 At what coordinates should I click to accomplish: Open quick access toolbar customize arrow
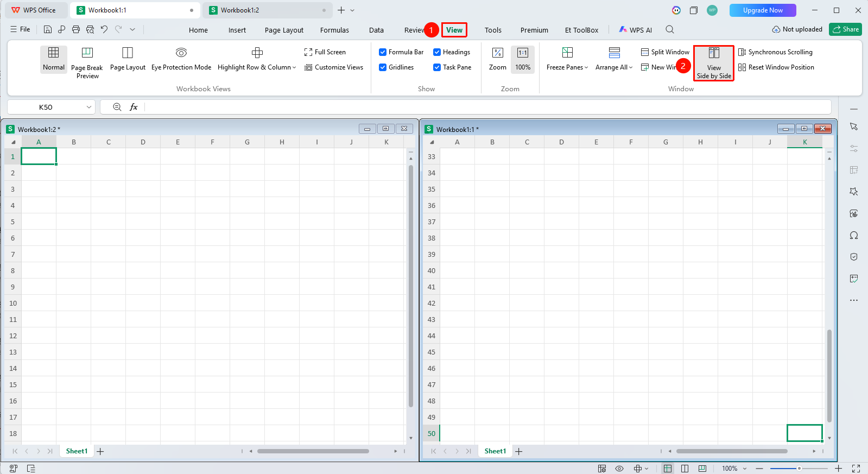click(132, 29)
